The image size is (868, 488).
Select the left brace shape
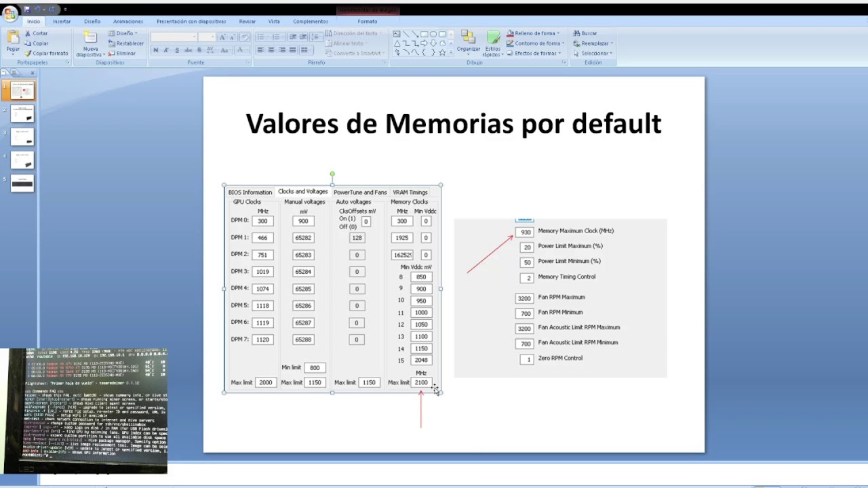click(424, 52)
